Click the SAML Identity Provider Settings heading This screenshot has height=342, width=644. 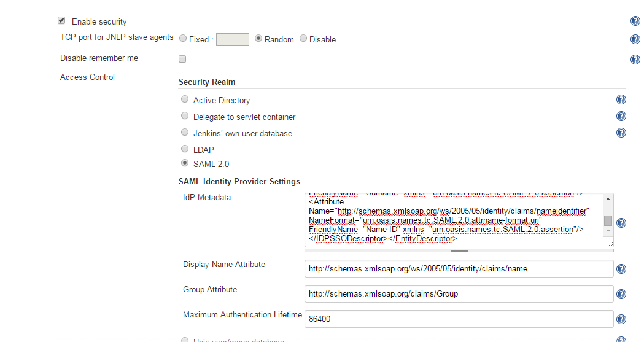coord(239,182)
